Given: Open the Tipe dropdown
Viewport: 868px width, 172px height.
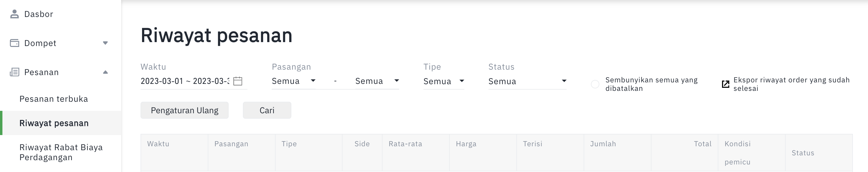Looking at the screenshot, I should click(x=444, y=81).
